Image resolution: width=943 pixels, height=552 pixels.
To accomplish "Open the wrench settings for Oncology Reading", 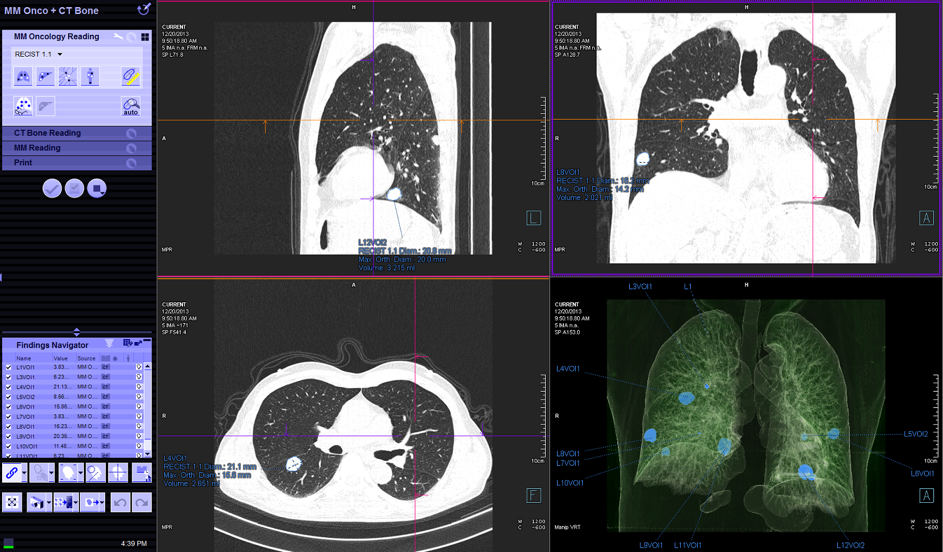I will point(118,36).
